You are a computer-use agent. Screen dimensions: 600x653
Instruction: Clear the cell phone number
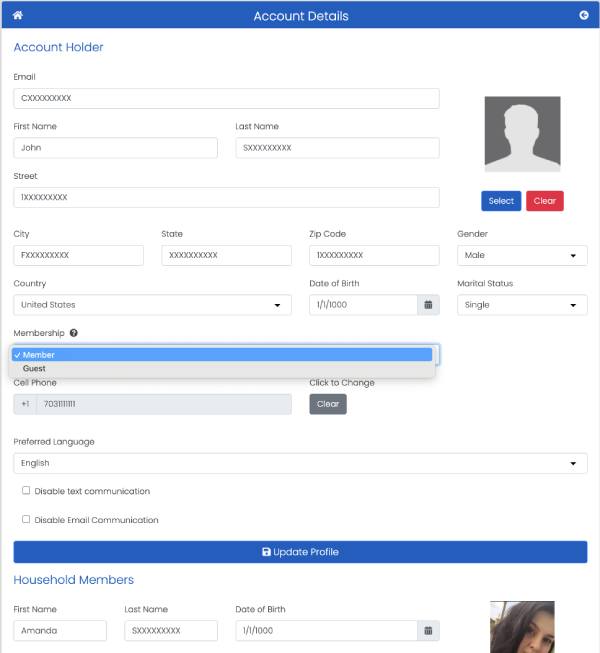[328, 404]
